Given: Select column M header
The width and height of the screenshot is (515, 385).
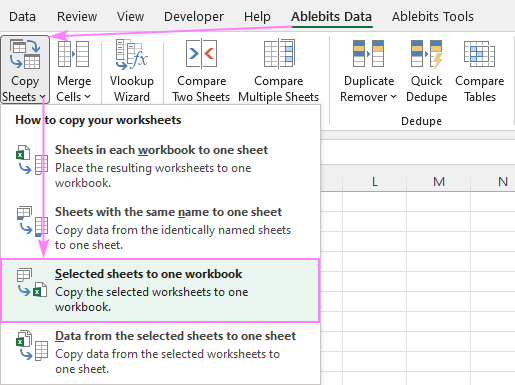Looking at the screenshot, I should coord(439,182).
